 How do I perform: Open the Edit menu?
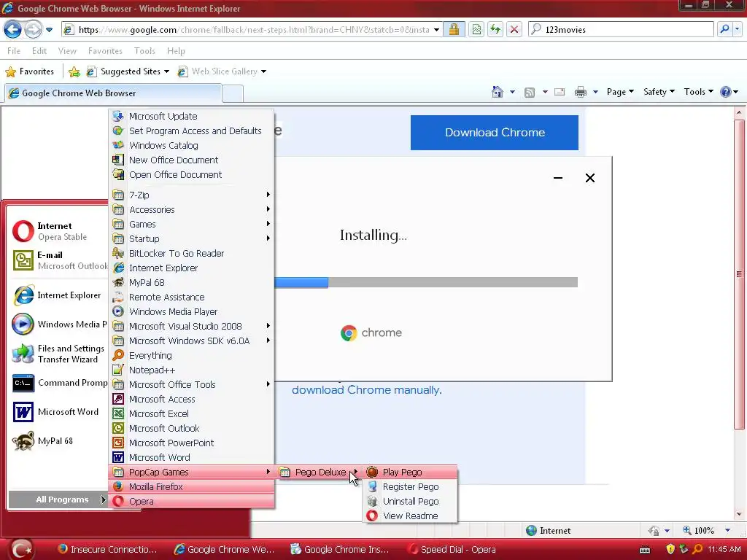(x=39, y=51)
